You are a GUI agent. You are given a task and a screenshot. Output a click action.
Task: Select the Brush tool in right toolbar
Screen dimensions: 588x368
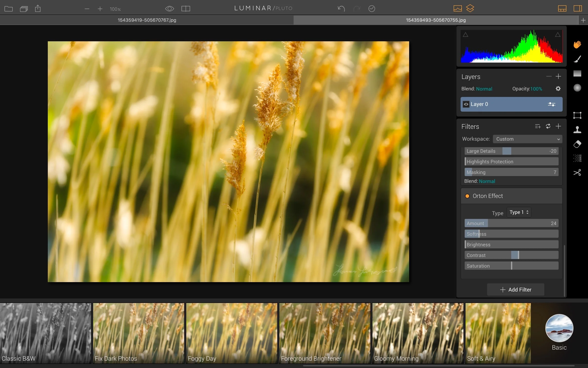click(577, 59)
